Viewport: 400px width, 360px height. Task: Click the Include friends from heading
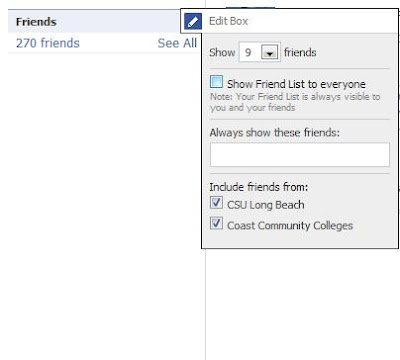tap(259, 187)
